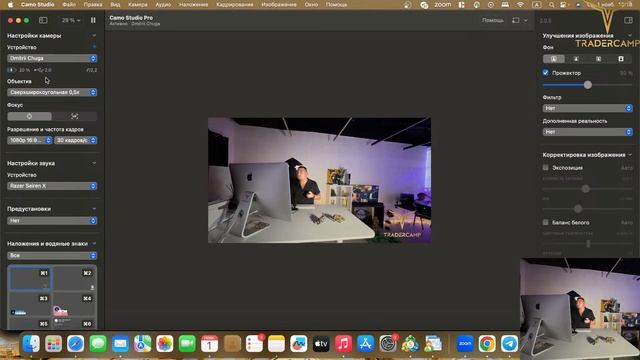The image size is (640, 360).
Task: Select the overlay thumbnail ⌘2
Action: (x=74, y=278)
